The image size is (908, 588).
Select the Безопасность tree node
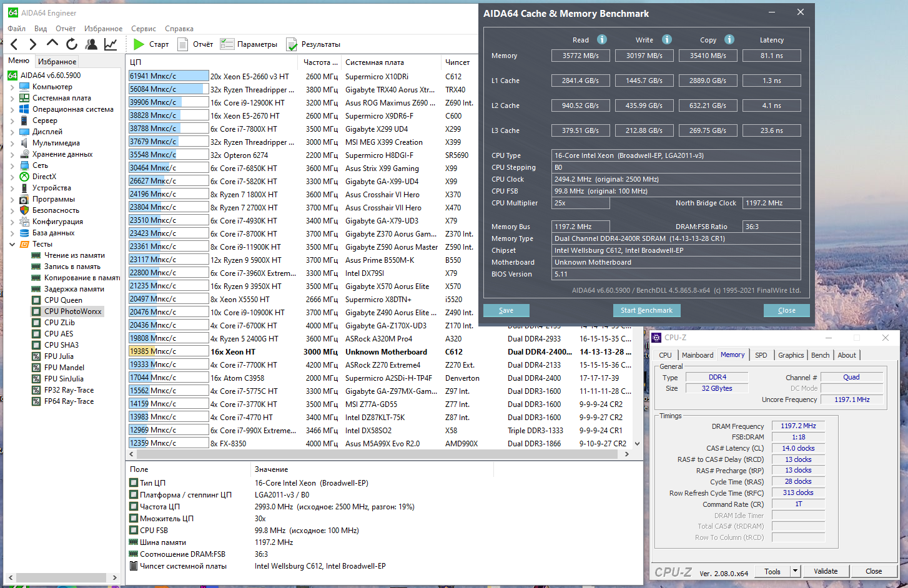tap(56, 210)
